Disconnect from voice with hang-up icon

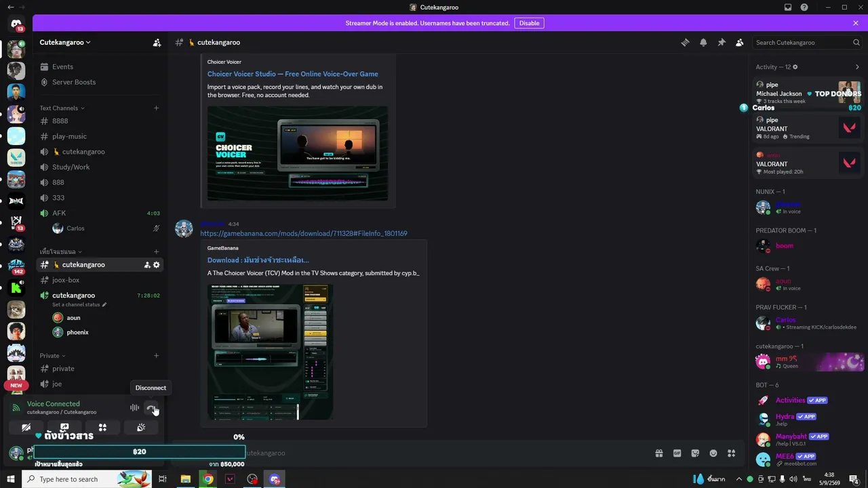tap(151, 407)
